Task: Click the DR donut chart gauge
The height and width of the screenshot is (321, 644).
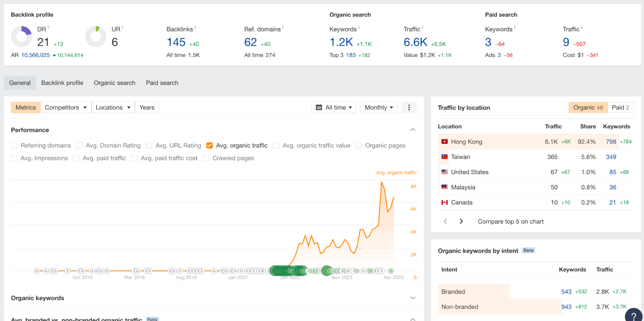Action: [x=21, y=36]
